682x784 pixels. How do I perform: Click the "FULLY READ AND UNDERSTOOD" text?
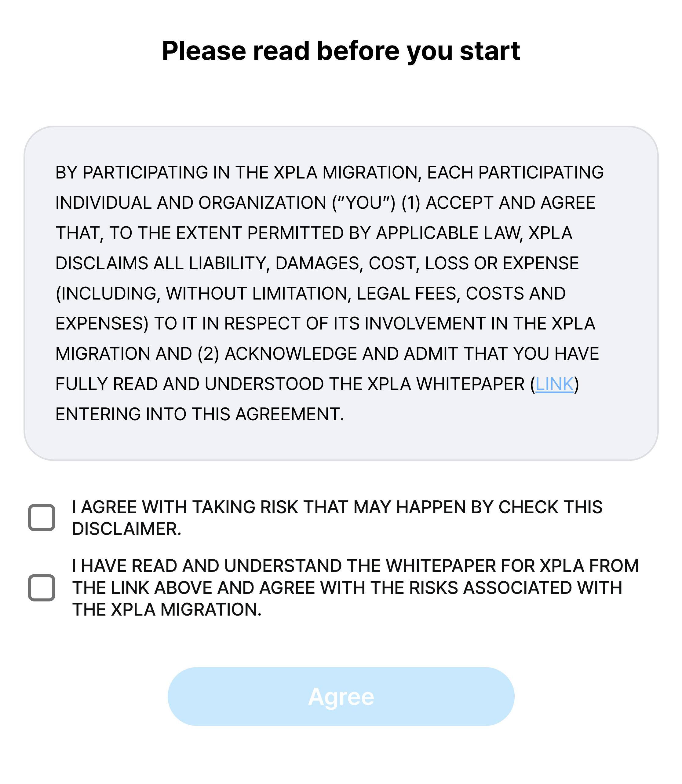pos(289,384)
